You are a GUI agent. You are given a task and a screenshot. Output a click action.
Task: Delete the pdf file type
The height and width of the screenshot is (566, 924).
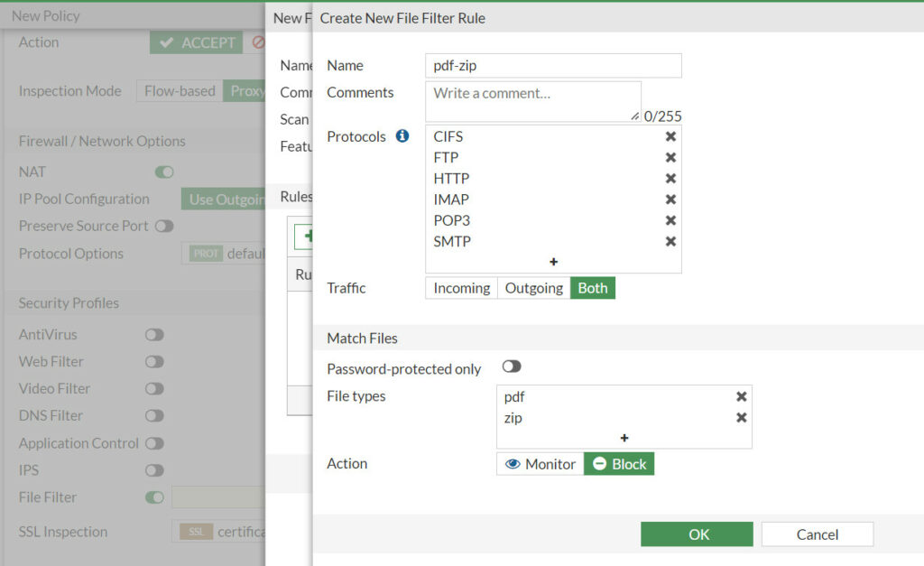pyautogui.click(x=741, y=396)
